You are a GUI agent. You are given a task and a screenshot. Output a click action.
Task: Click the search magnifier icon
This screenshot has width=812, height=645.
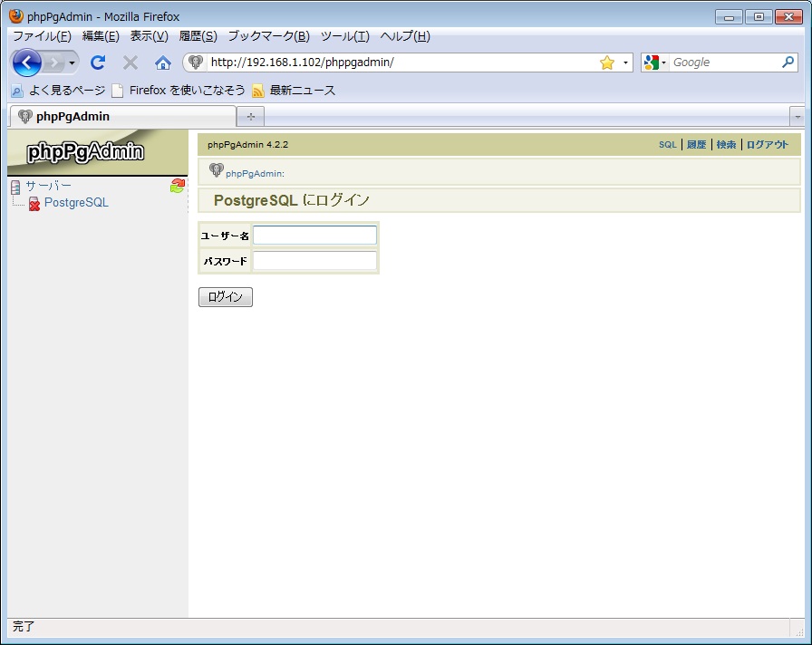click(x=788, y=63)
